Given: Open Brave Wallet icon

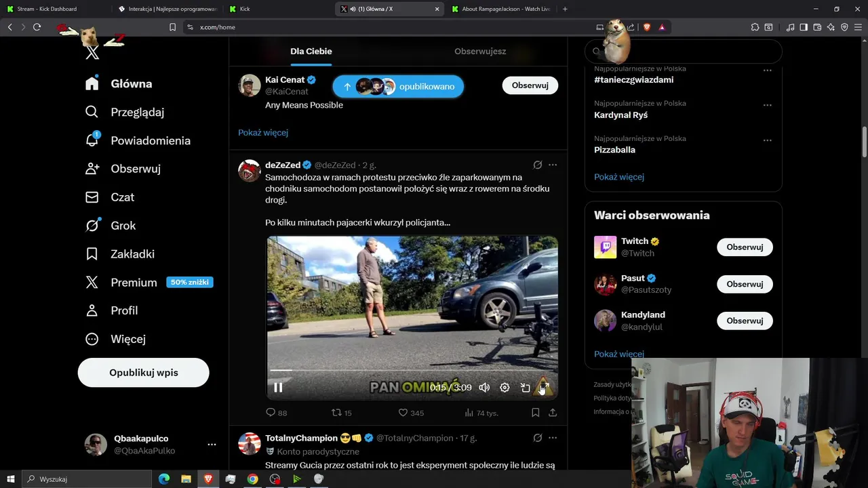Looking at the screenshot, I should pos(817,27).
